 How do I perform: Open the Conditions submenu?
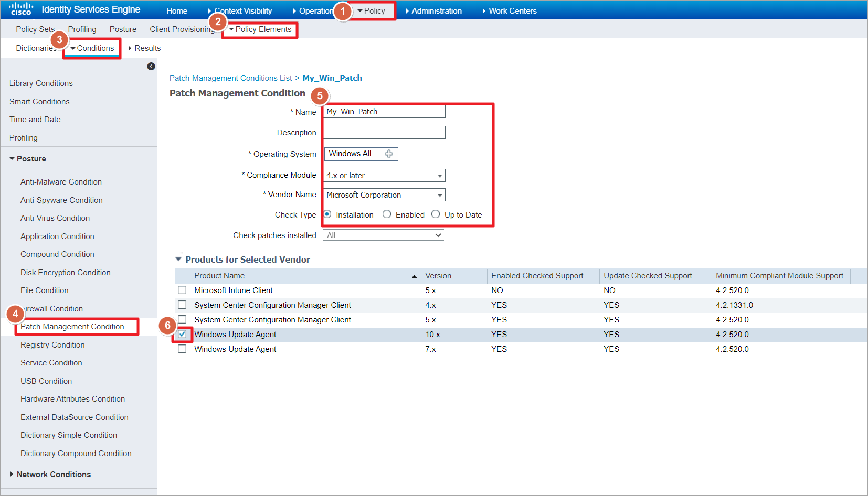pos(92,48)
